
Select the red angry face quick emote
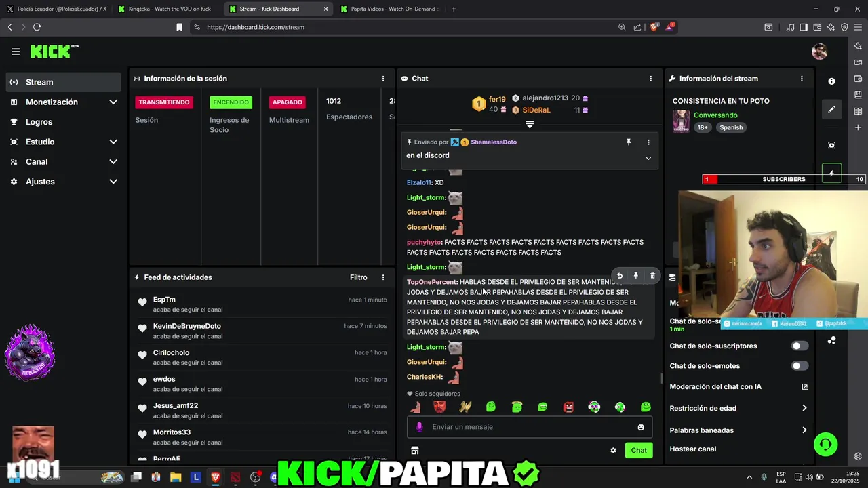[x=439, y=407]
